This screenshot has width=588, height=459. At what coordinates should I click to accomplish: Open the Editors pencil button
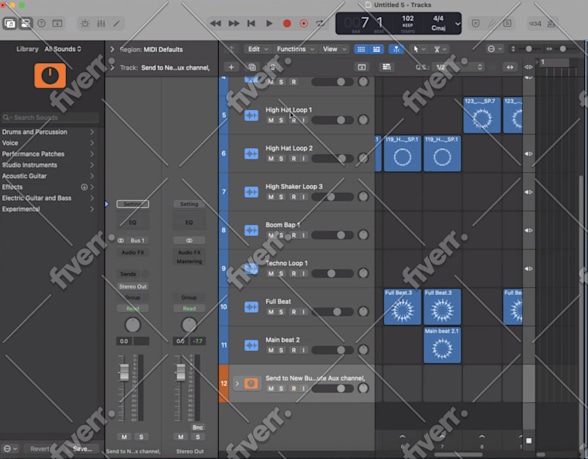coord(117,24)
